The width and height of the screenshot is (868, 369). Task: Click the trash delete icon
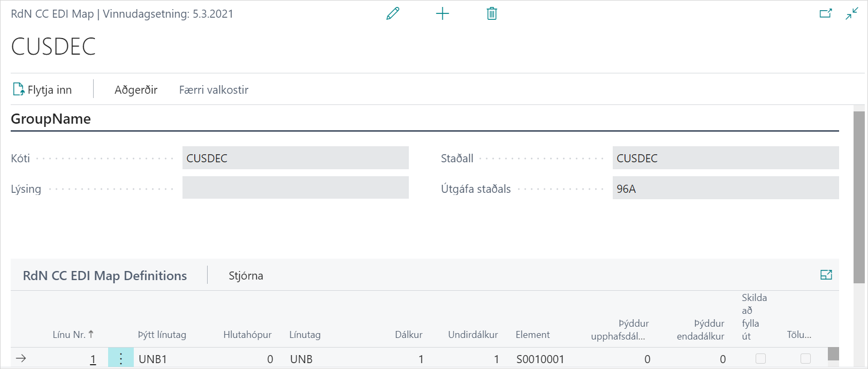click(492, 14)
